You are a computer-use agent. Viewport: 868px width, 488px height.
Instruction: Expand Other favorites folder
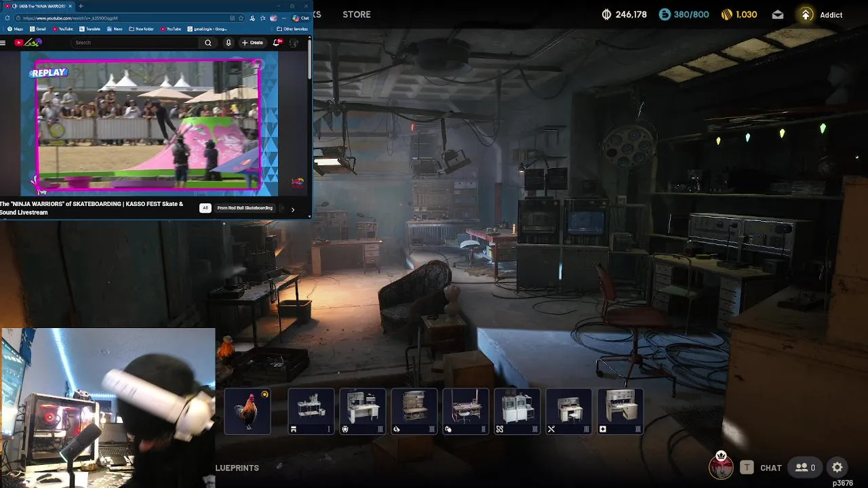pyautogui.click(x=293, y=29)
